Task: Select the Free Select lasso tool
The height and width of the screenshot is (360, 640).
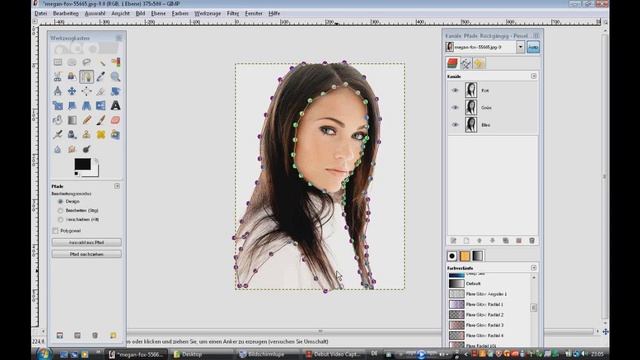Action: pyautogui.click(x=87, y=62)
